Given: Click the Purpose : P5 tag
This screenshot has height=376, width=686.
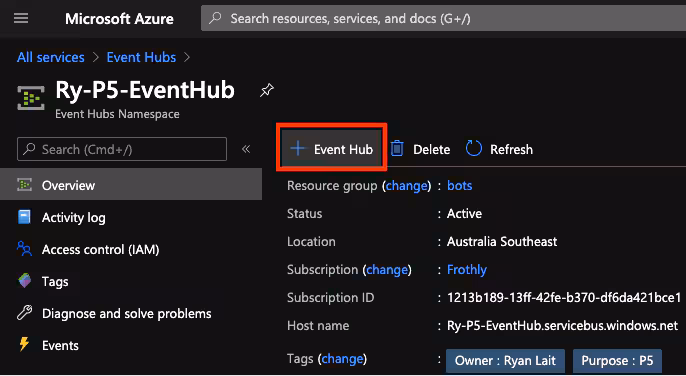Looking at the screenshot, I should tap(617, 361).
